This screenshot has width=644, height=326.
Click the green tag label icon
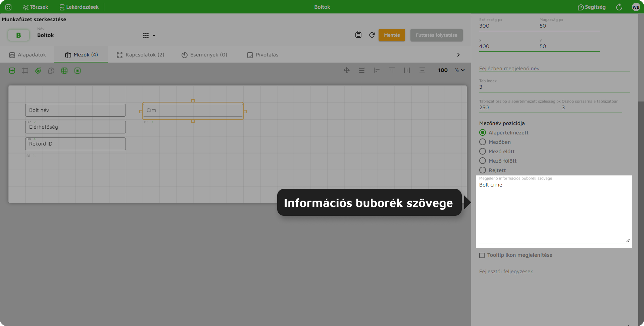[38, 71]
